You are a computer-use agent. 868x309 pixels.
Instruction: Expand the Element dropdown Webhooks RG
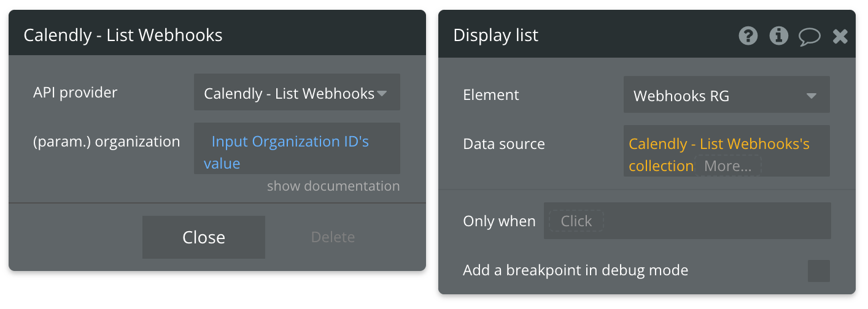[727, 95]
